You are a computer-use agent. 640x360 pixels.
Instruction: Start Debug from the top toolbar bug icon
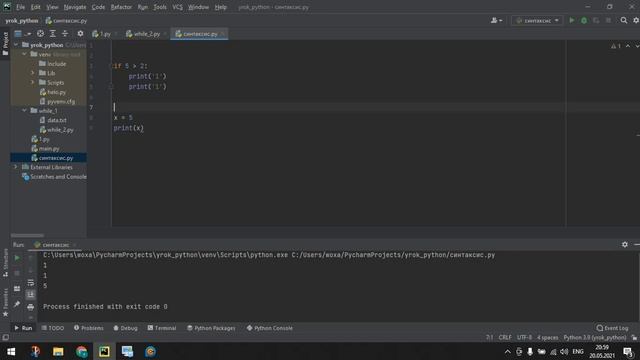click(584, 20)
